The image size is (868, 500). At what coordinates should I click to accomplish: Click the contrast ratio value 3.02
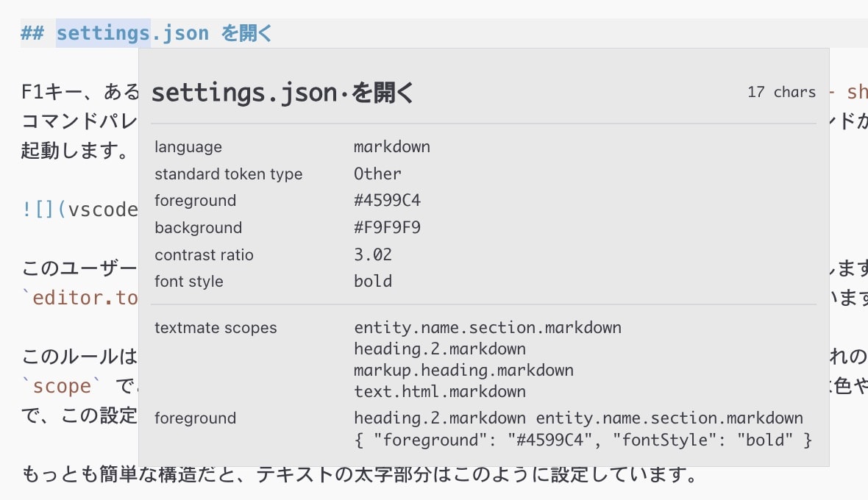pos(372,255)
